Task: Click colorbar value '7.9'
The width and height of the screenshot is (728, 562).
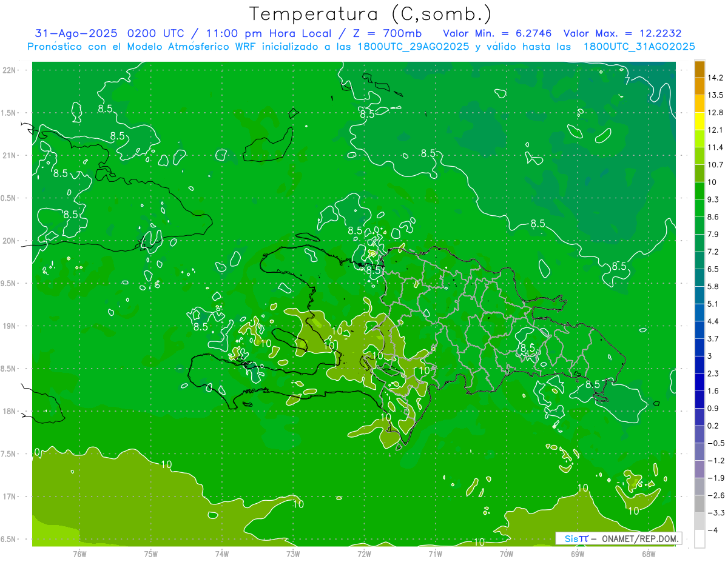Action: [713, 234]
